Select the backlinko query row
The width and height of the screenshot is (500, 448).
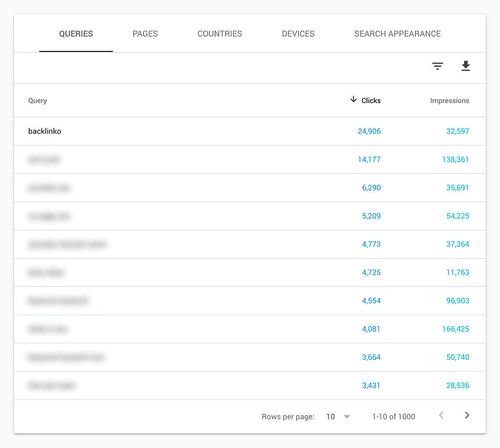tap(250, 131)
